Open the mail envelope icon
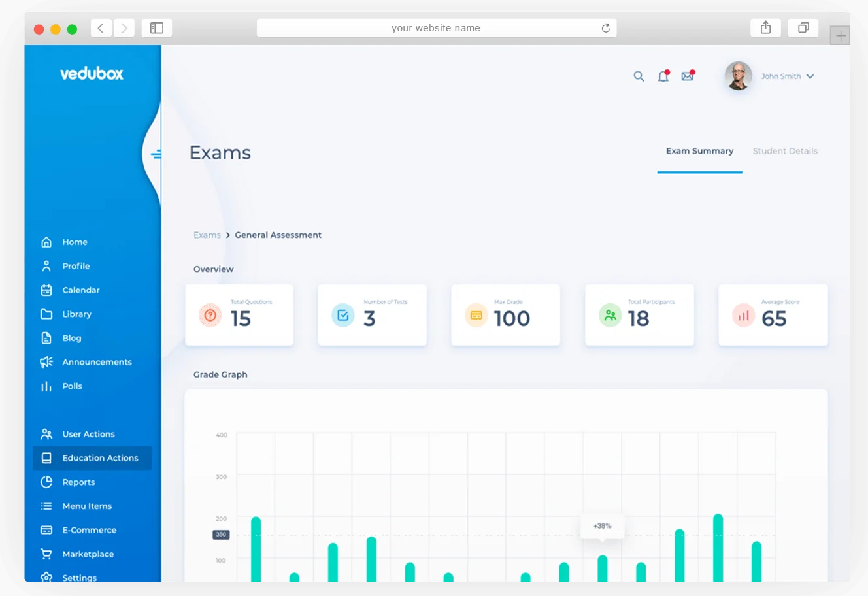This screenshot has width=868, height=596. coord(687,76)
